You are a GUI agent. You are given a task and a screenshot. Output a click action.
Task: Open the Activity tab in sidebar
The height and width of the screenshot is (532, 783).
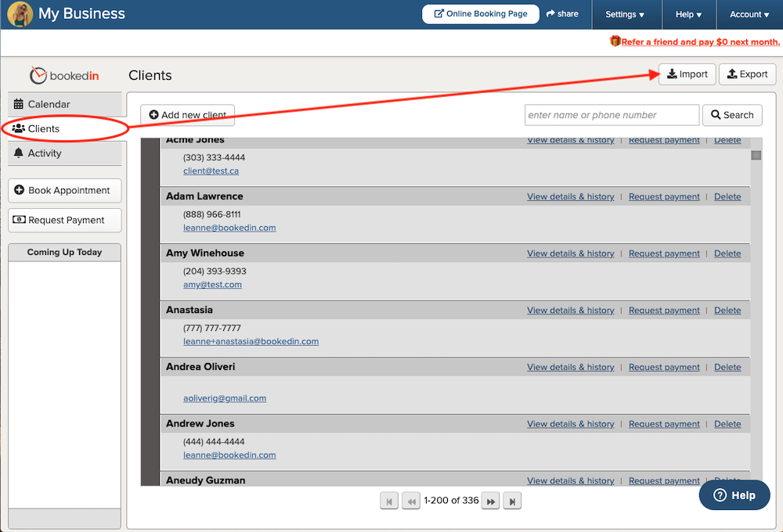point(65,153)
